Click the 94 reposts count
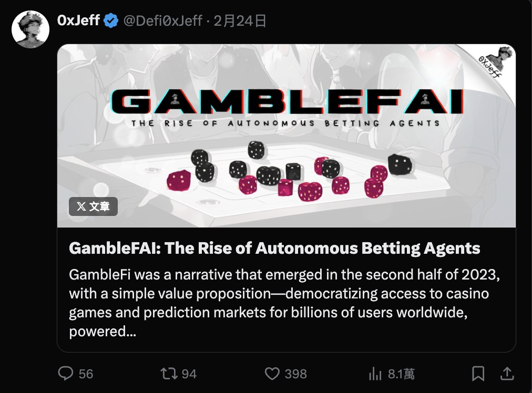Image resolution: width=532 pixels, height=393 pixels. pos(189,374)
